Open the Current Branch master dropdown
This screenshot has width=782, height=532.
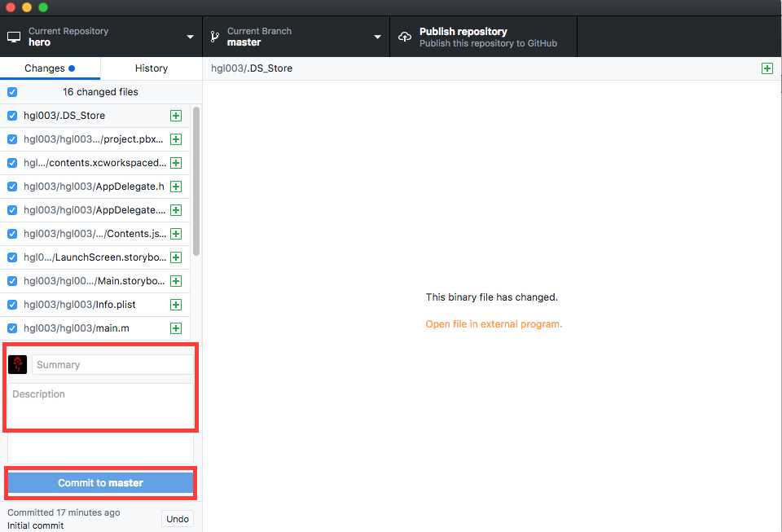[297, 37]
